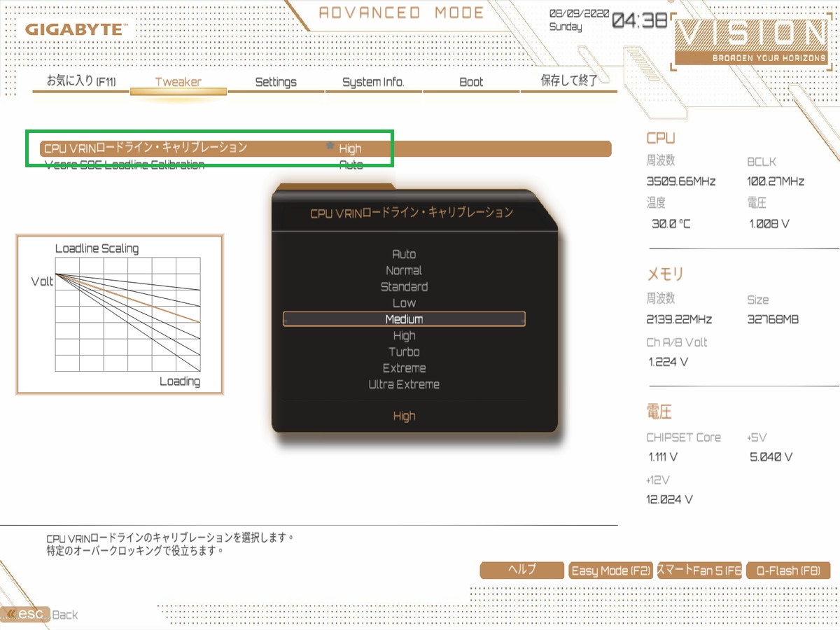Open スマートFan 5 (F6)
This screenshot has width=840, height=630.
[x=699, y=570]
